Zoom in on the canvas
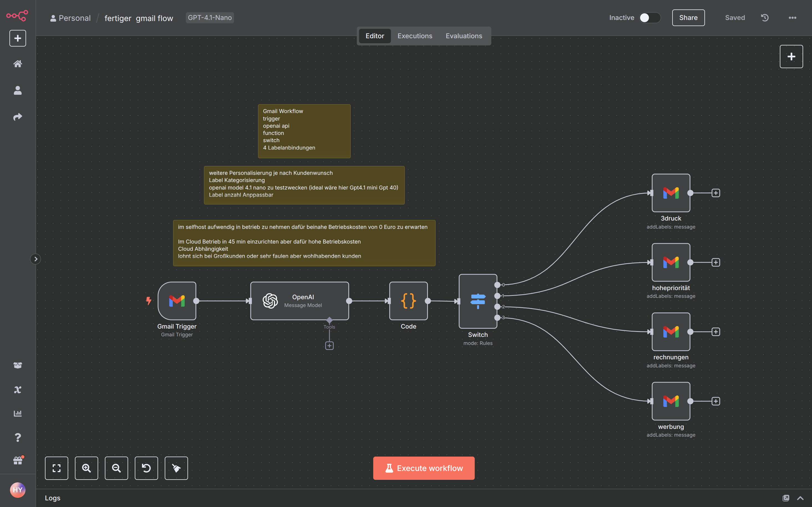 coord(86,468)
